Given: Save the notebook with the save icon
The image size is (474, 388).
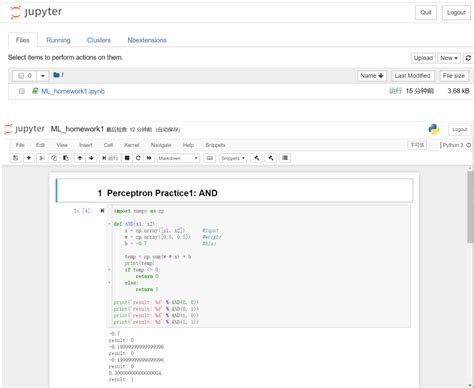Looking at the screenshot, I should pyautogui.click(x=15, y=158).
